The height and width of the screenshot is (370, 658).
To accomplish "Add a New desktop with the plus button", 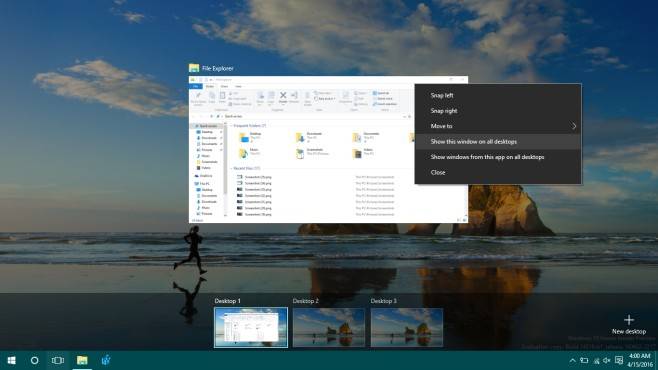I will click(629, 324).
